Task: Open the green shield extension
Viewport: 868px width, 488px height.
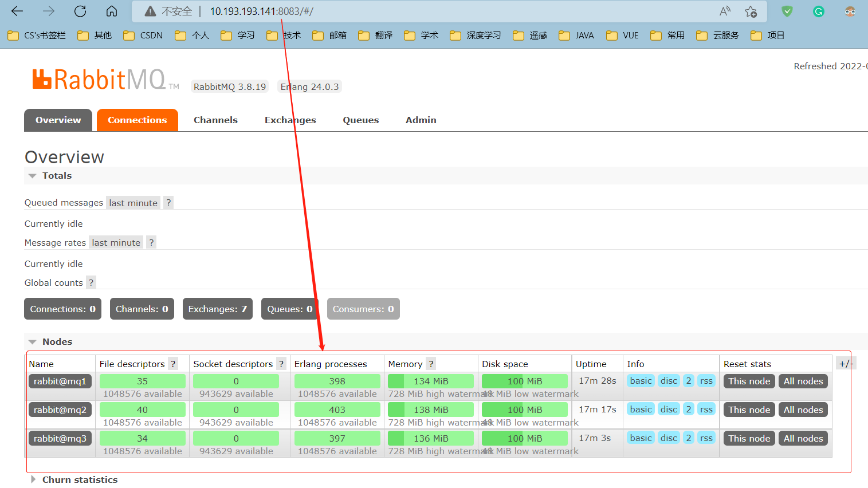Action: click(787, 11)
